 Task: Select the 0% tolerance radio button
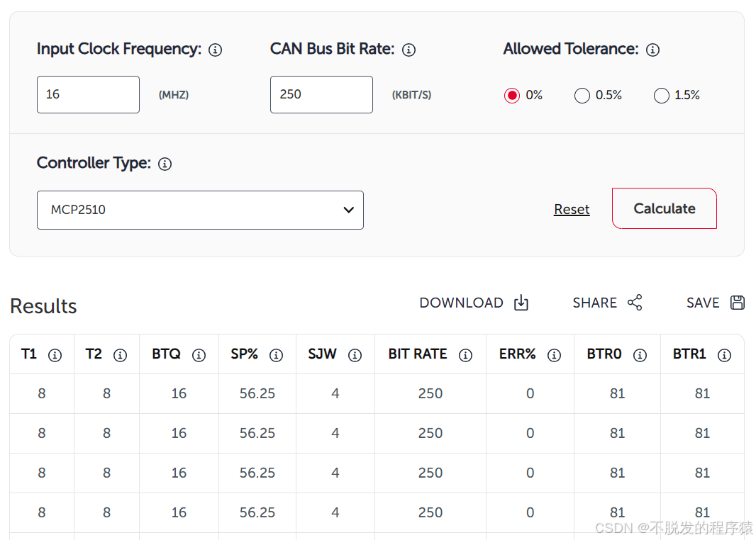coord(512,96)
